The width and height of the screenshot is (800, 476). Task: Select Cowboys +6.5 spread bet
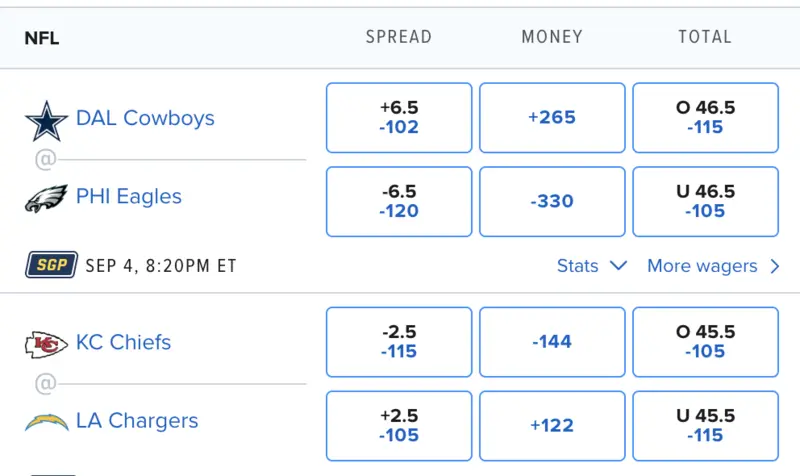point(399,117)
